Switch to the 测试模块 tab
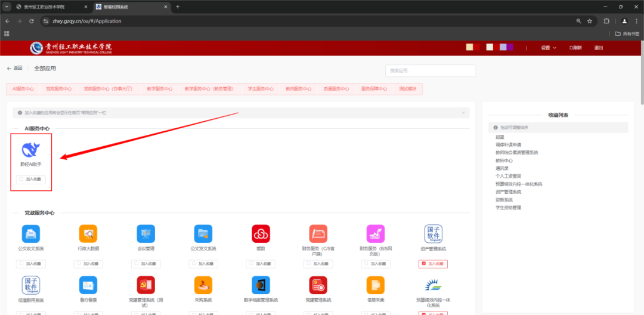 tap(407, 89)
